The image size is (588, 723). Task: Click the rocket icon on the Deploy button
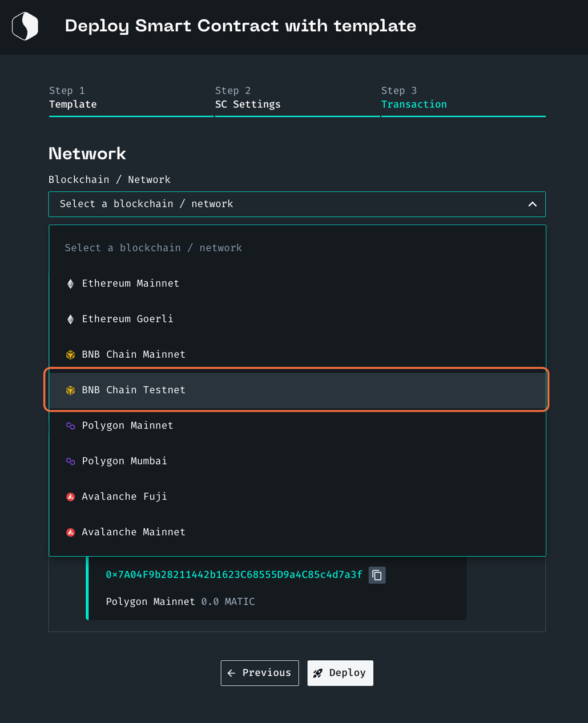pyautogui.click(x=319, y=673)
